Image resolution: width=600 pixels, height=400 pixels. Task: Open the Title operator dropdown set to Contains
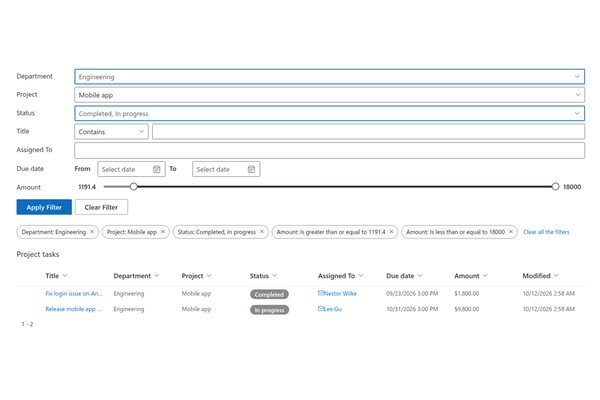[111, 132]
